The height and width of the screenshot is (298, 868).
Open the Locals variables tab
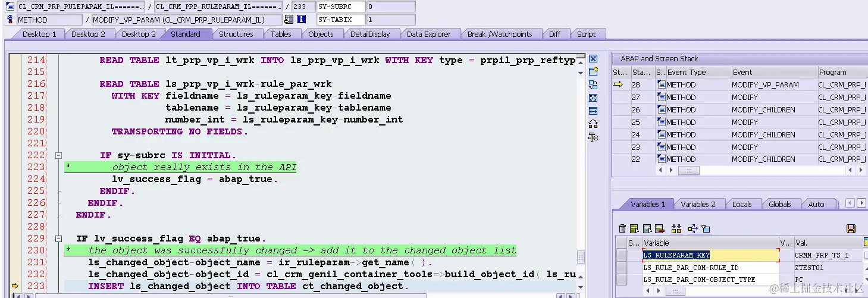pyautogui.click(x=742, y=204)
